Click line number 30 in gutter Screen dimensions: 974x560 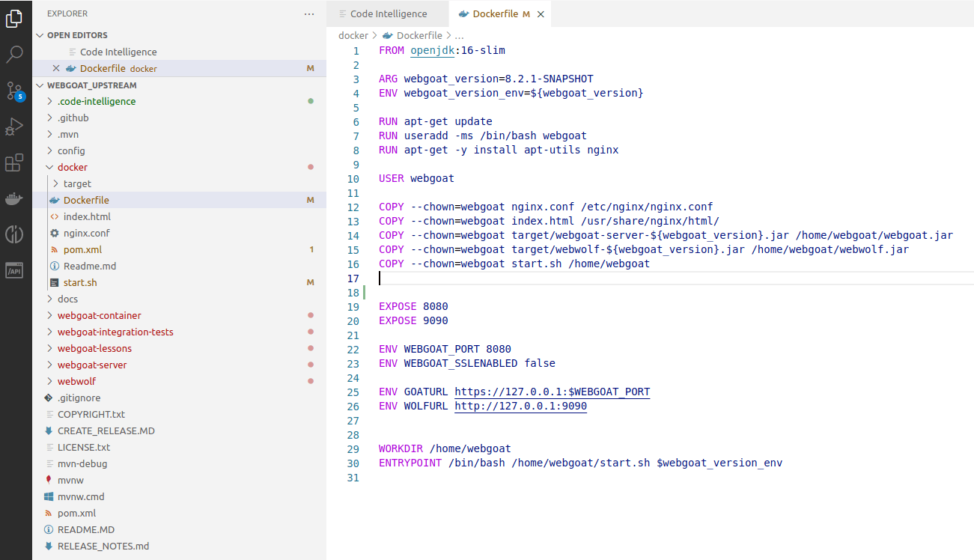(353, 463)
